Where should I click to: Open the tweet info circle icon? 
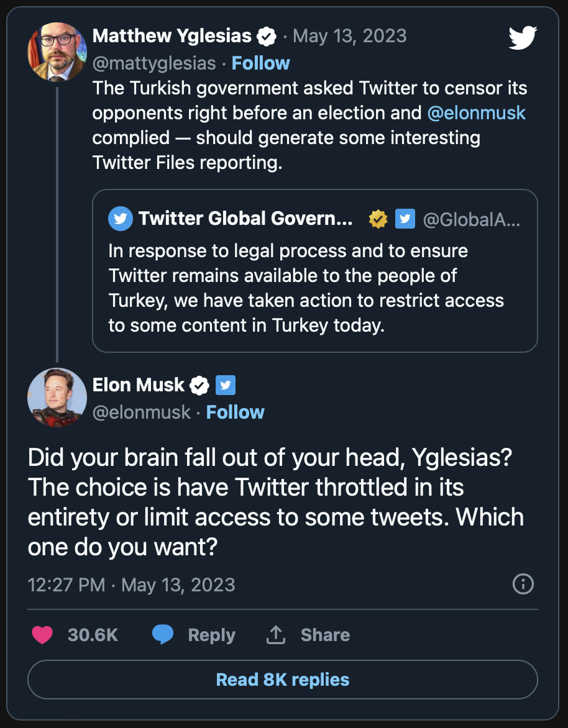(x=523, y=584)
